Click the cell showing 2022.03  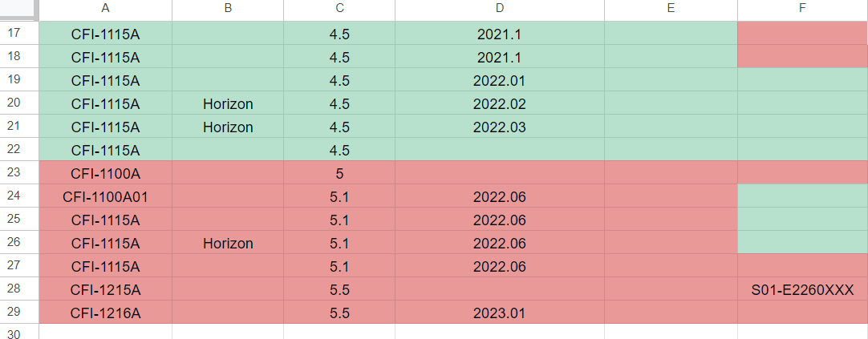(x=499, y=127)
